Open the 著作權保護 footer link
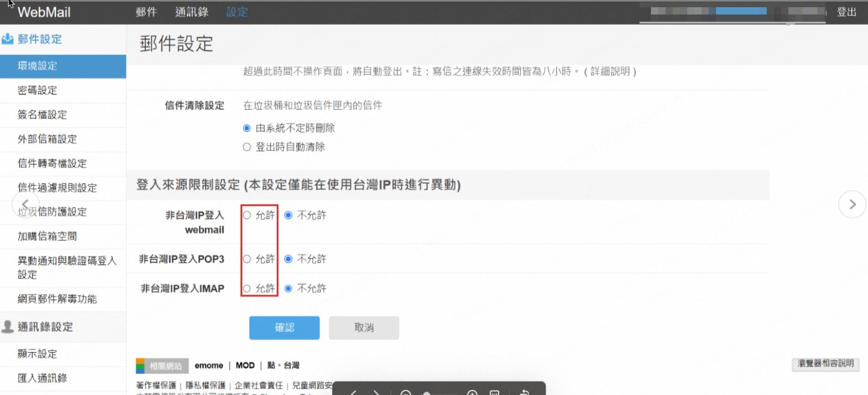 [156, 385]
